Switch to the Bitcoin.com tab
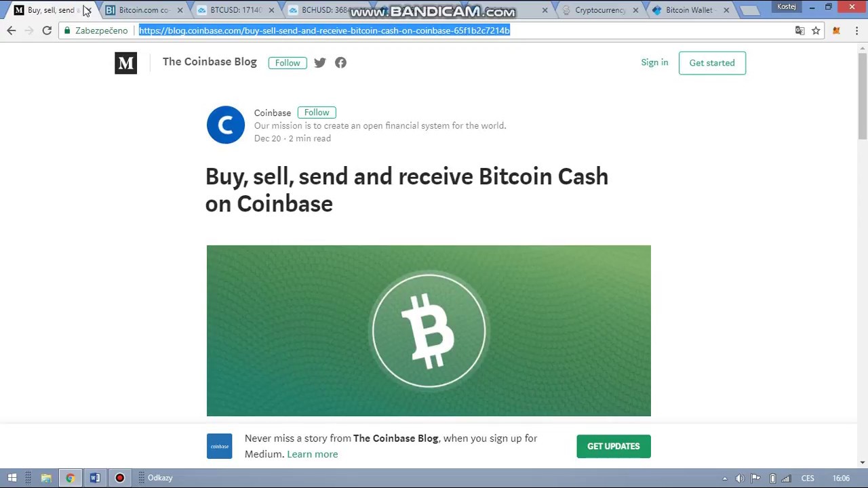 pyautogui.click(x=144, y=10)
